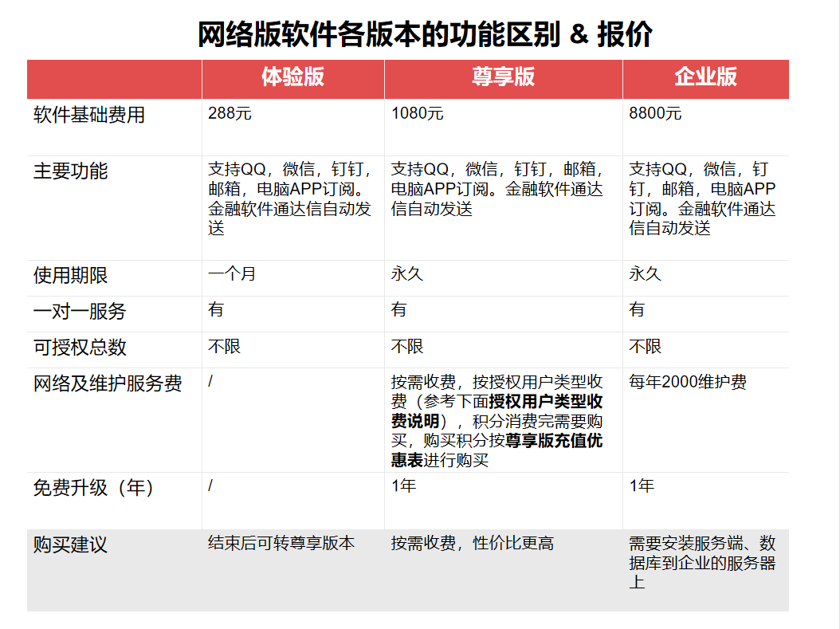Select the 1080元 price cell

tap(418, 114)
